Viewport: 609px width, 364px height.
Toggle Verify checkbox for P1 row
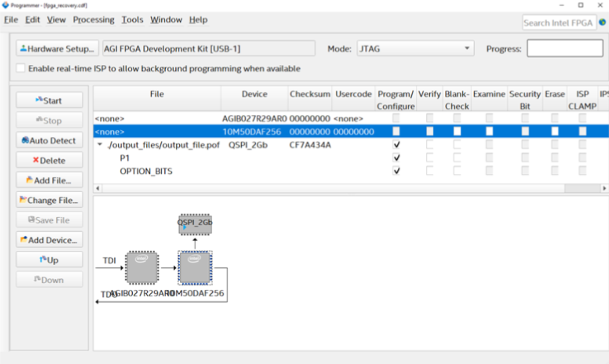click(x=430, y=158)
